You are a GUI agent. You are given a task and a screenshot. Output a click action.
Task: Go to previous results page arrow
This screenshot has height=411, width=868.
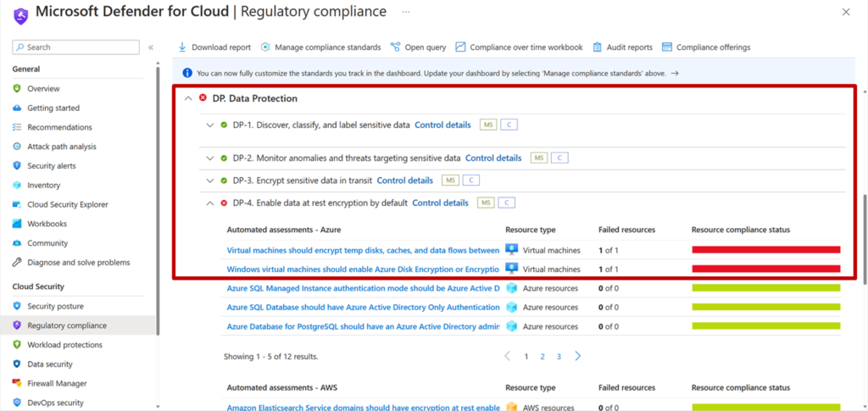coord(508,356)
